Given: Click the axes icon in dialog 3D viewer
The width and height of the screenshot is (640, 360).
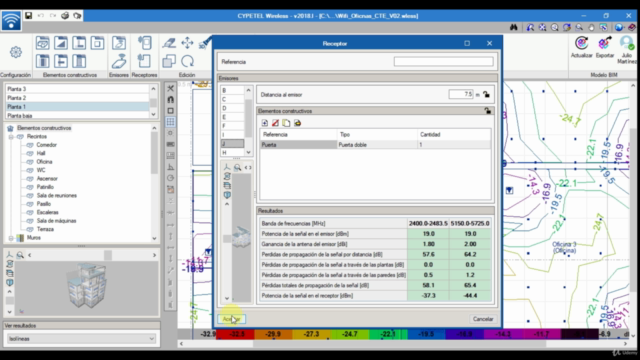Looking at the screenshot, I should coord(227,167).
